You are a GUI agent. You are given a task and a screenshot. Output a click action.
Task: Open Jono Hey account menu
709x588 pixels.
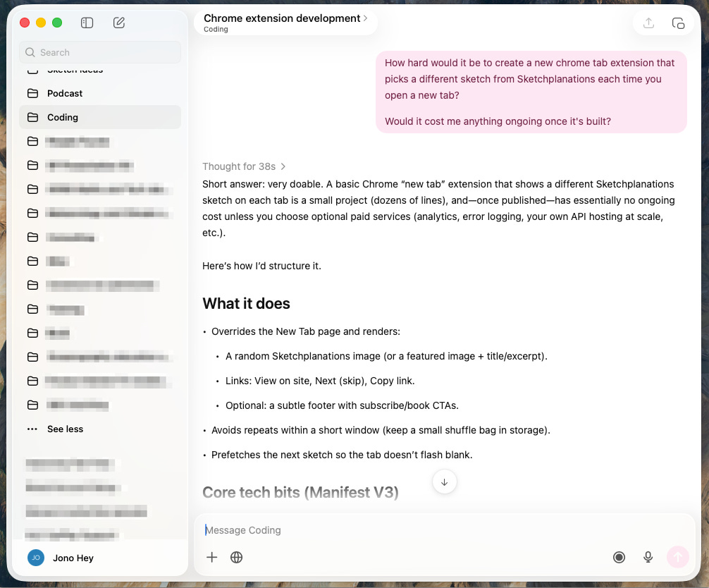coord(100,558)
